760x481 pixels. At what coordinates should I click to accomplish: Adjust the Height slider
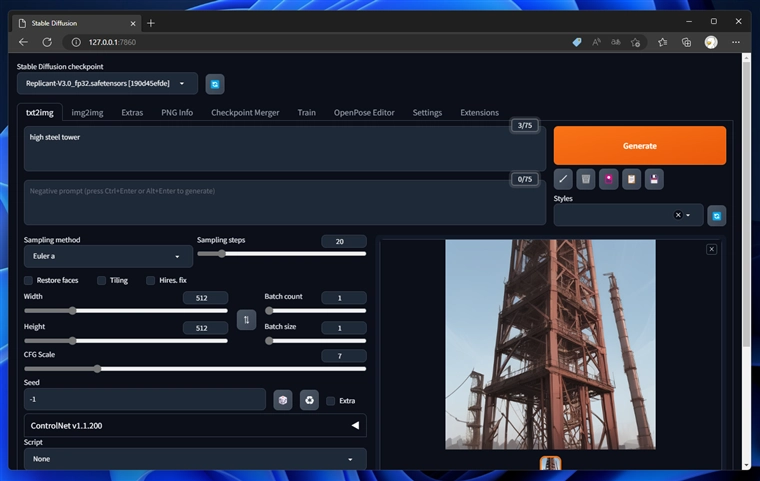126,341
